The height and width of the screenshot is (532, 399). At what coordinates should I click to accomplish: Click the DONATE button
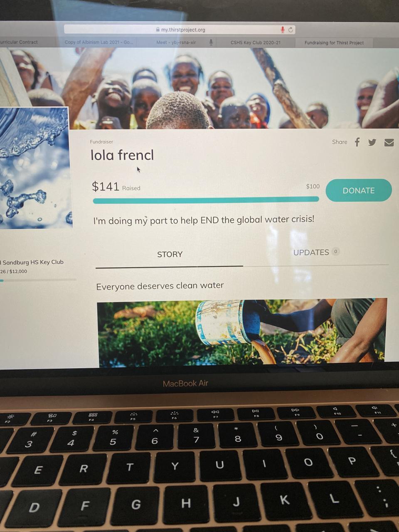coord(359,190)
